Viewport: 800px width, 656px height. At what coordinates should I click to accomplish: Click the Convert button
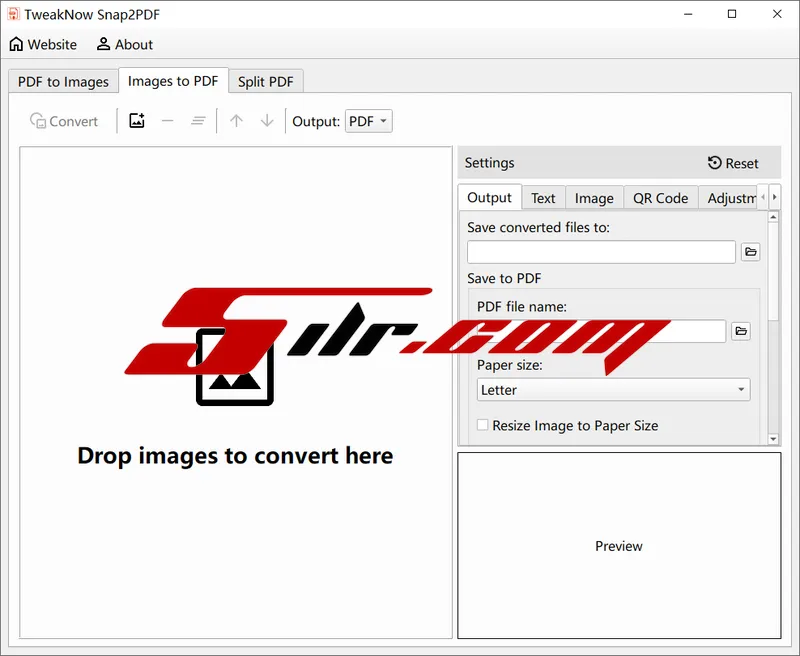point(64,121)
